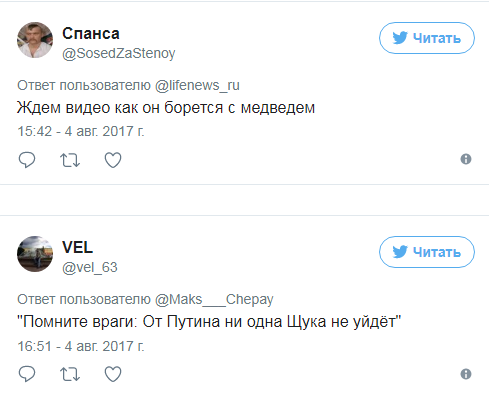
Task: Open the timestamp 16:51 - 4 авг. 2017
Action: pos(81,346)
